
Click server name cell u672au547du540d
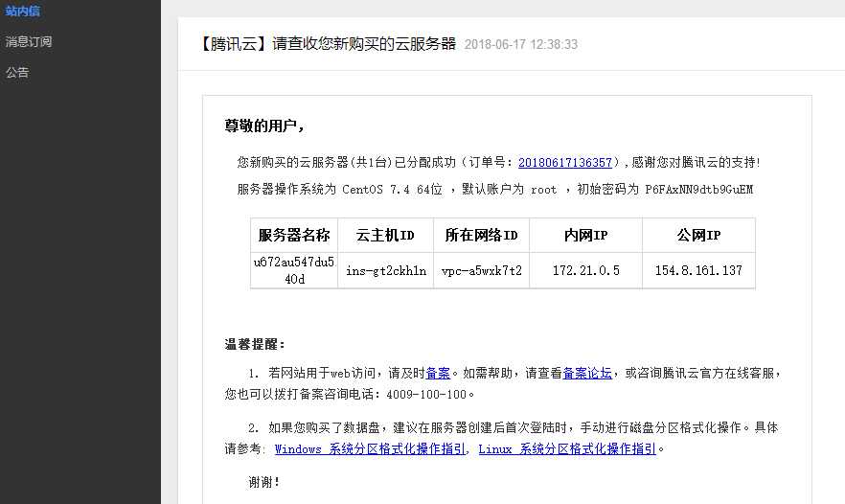(x=294, y=270)
